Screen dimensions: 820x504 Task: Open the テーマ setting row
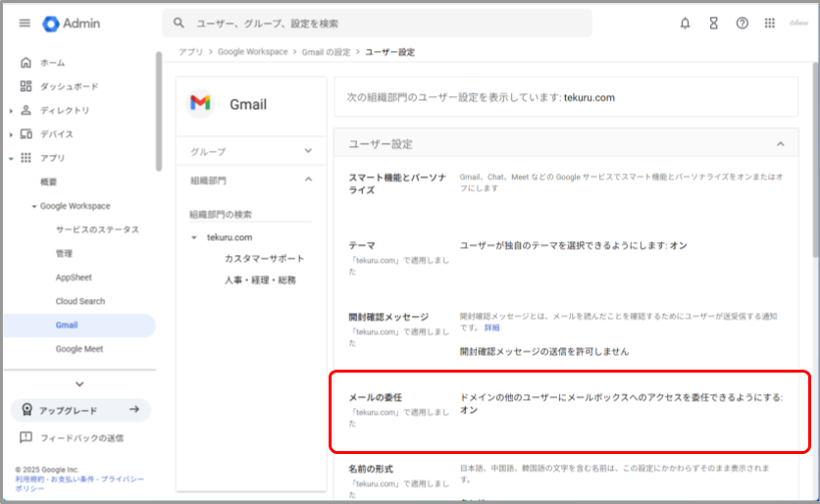[566, 258]
